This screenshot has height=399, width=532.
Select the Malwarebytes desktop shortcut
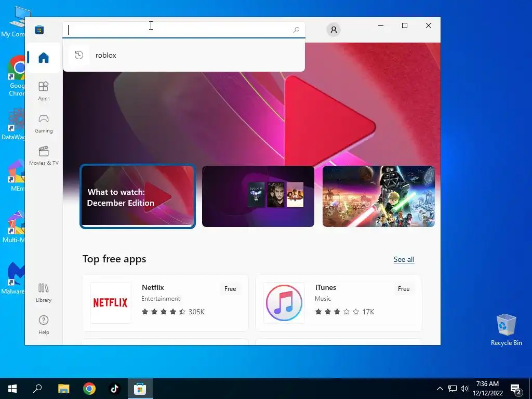[x=13, y=278]
